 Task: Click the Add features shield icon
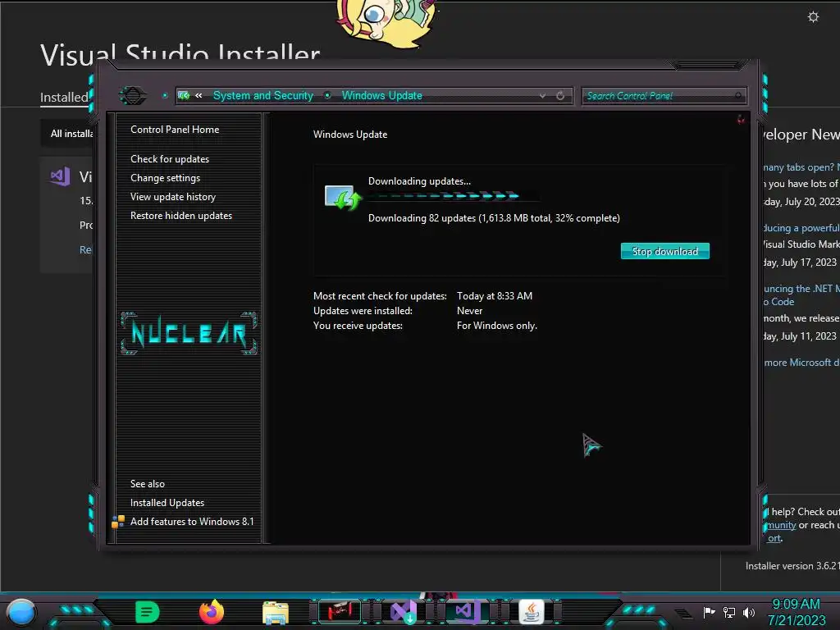[118, 521]
